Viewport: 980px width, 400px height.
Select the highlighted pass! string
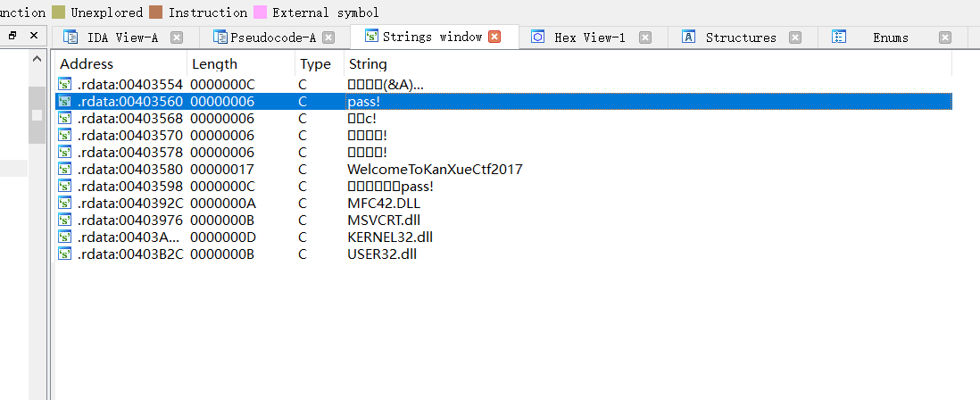(363, 101)
